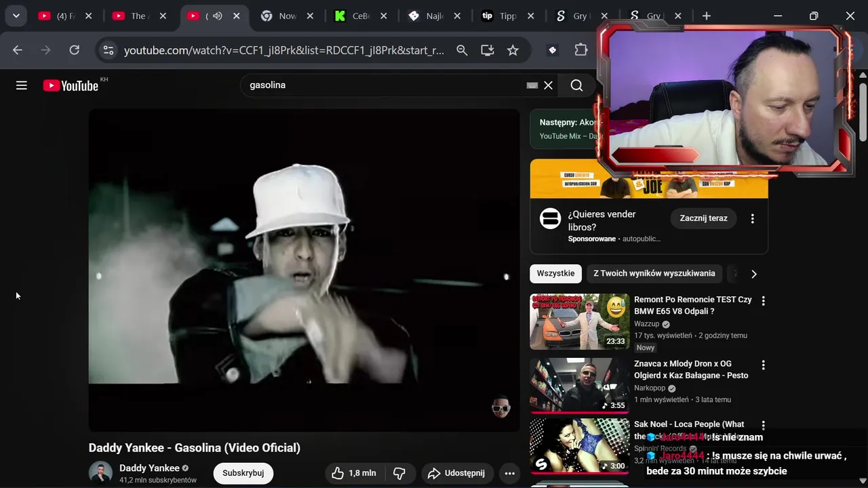Image resolution: width=868 pixels, height=488 pixels.
Task: Open options for the ¿Quieres vender libros? ad
Action: tap(752, 218)
